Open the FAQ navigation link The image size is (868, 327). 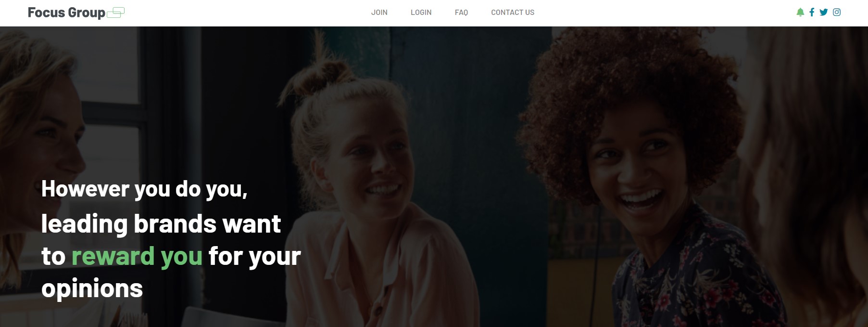(461, 13)
